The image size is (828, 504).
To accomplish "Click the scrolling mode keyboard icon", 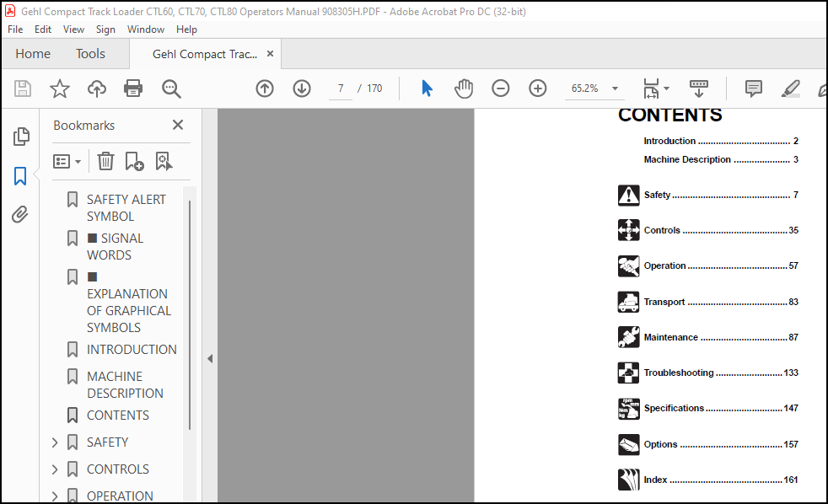I will 699,88.
